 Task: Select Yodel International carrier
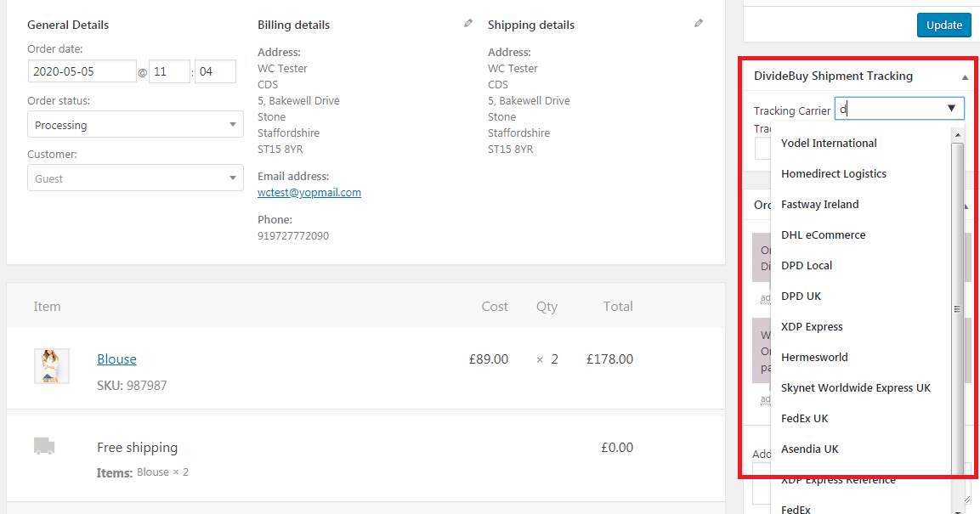[829, 143]
